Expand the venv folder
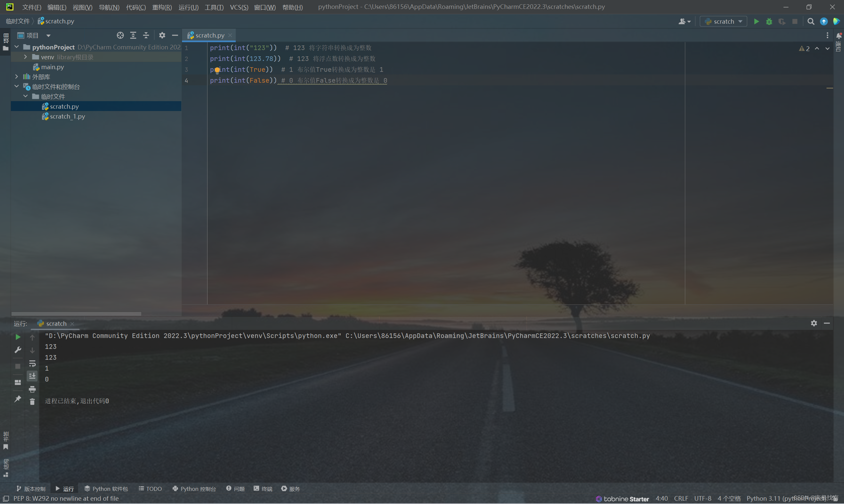Screen dimensions: 844x504 tap(25, 57)
